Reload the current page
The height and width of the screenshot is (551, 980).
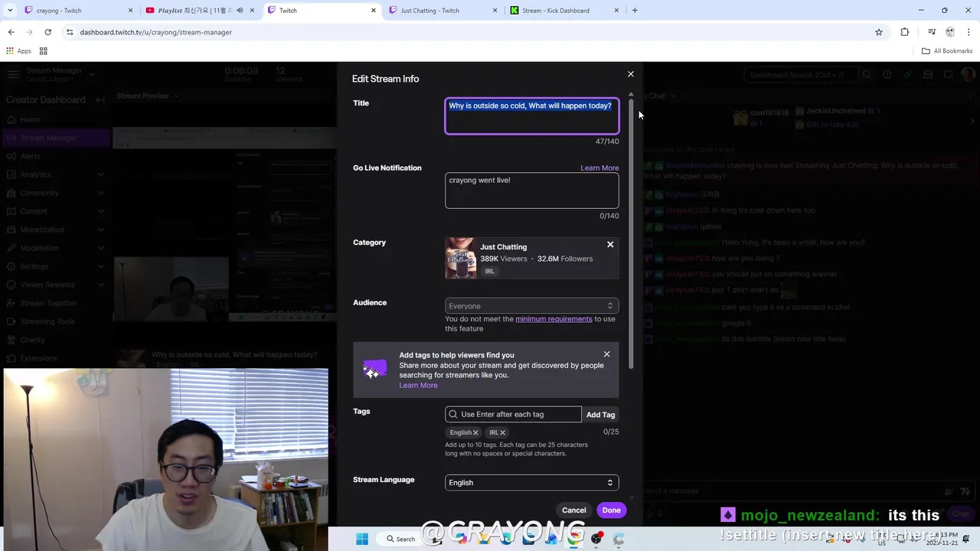(x=47, y=32)
